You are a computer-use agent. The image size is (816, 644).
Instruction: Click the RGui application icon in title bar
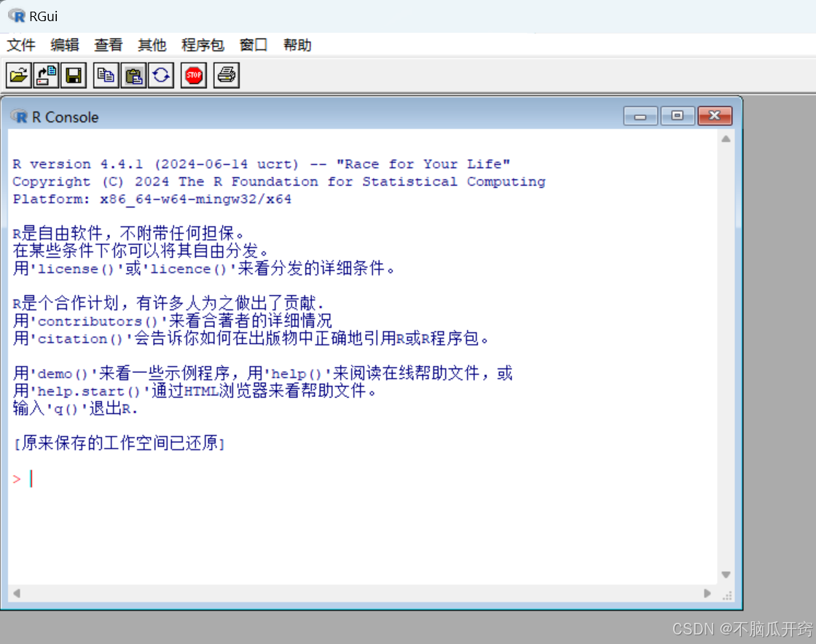pyautogui.click(x=17, y=16)
